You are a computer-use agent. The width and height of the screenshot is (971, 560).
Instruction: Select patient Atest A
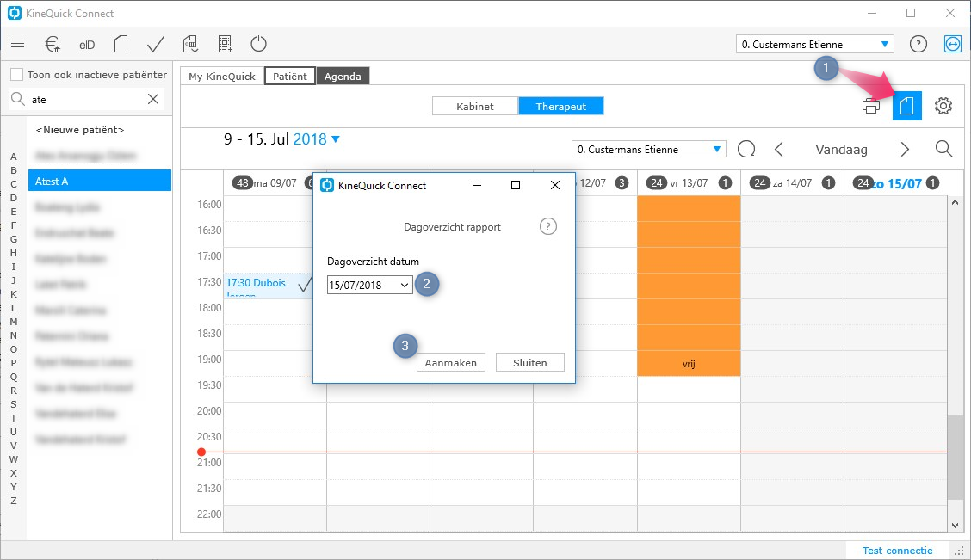click(100, 181)
